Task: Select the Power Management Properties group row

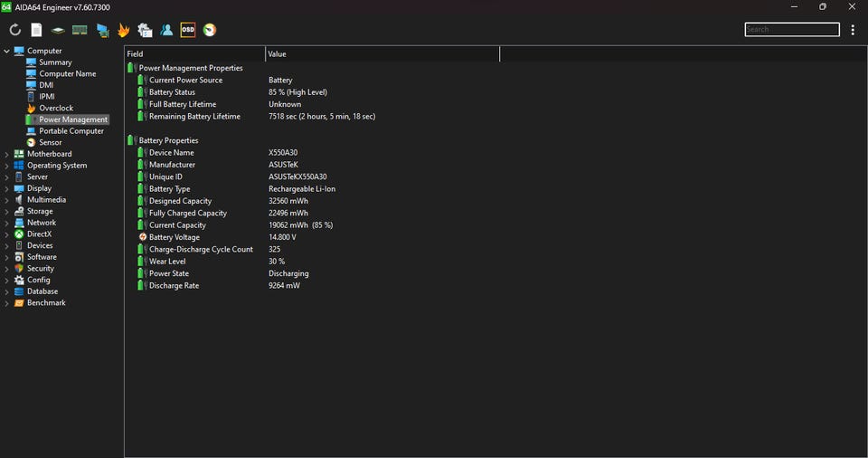Action: coord(191,68)
